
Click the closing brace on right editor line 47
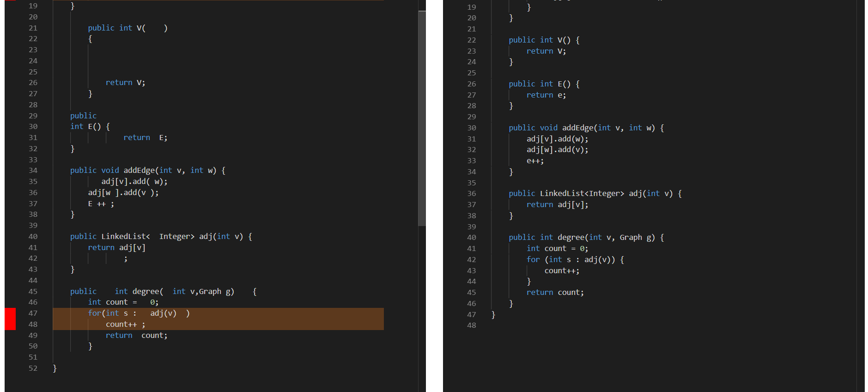click(x=493, y=315)
